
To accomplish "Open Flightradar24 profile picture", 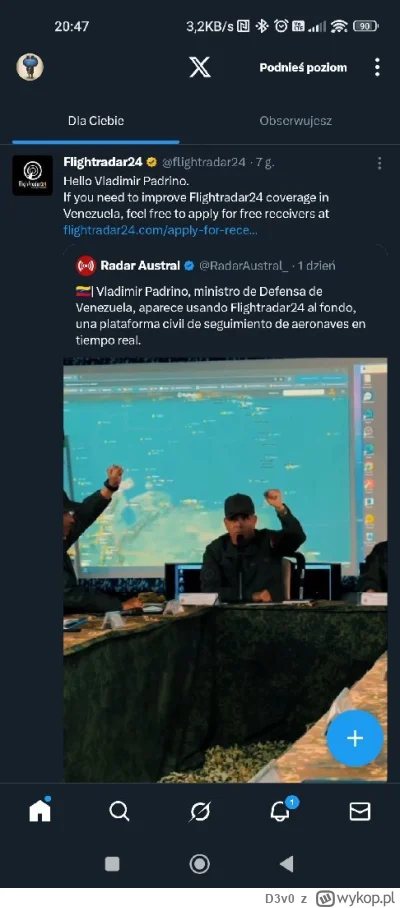I will (32, 175).
